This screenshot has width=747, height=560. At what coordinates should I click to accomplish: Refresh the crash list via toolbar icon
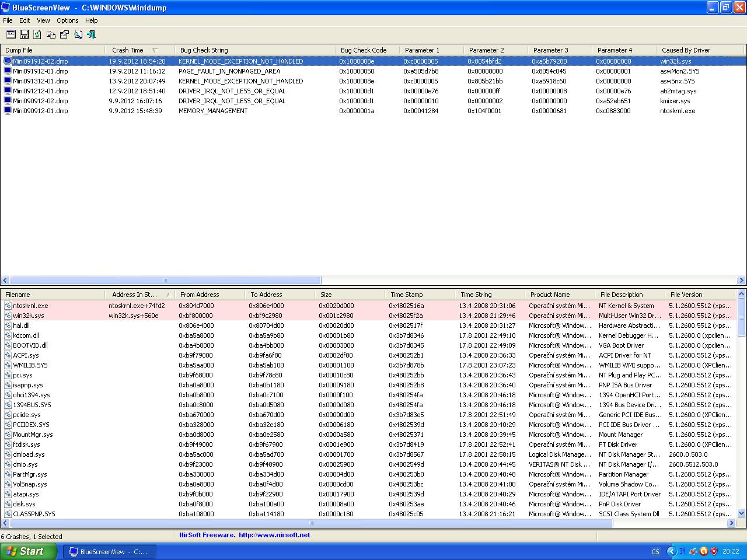coord(37,35)
